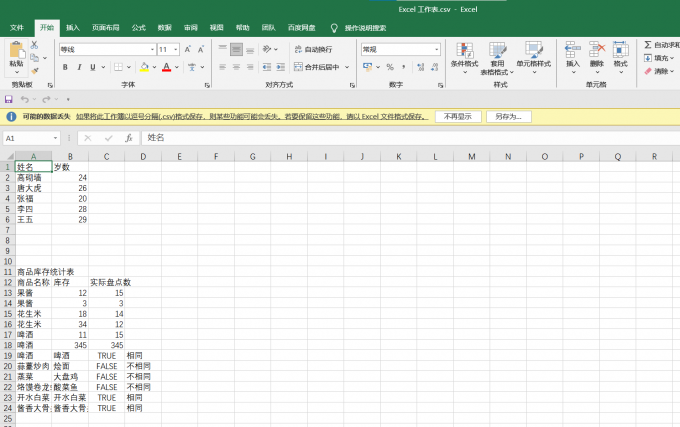Toggle underline formatting
This screenshot has height=427, width=680.
[92, 67]
